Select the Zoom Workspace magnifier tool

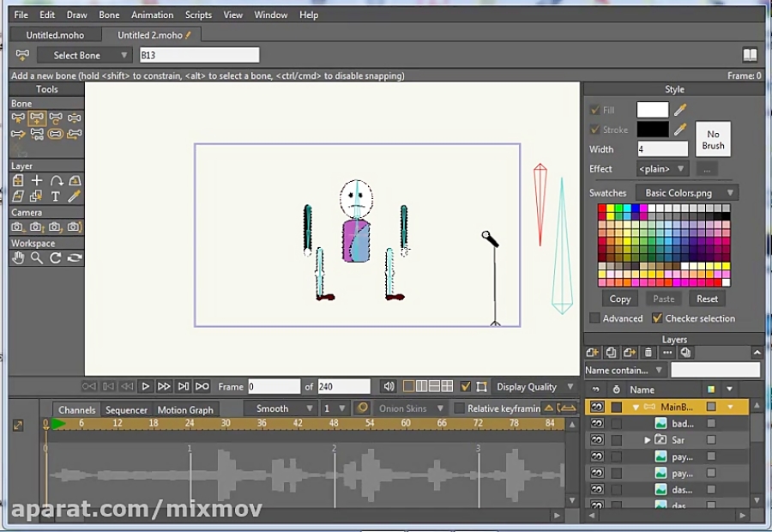coord(37,257)
